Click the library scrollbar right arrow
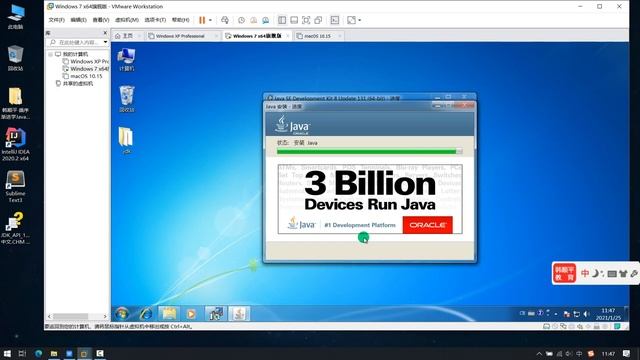Viewport: 640px width, 360px height. (x=105, y=316)
